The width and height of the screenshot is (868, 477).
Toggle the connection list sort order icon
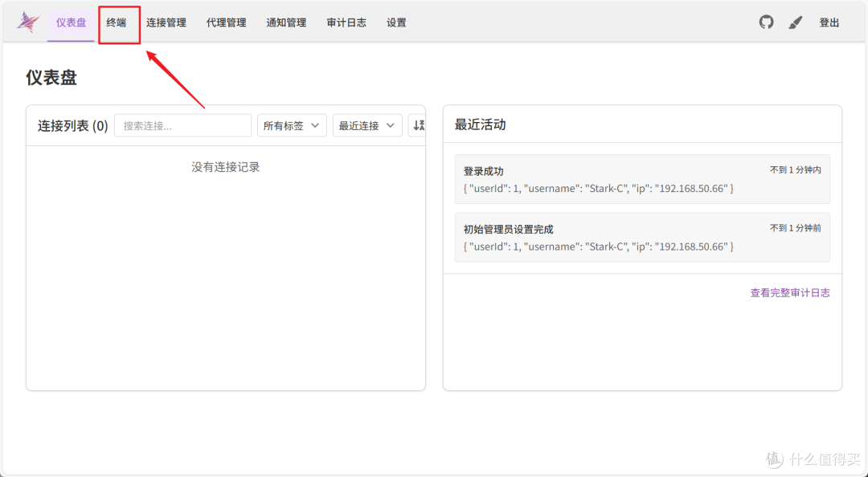419,125
